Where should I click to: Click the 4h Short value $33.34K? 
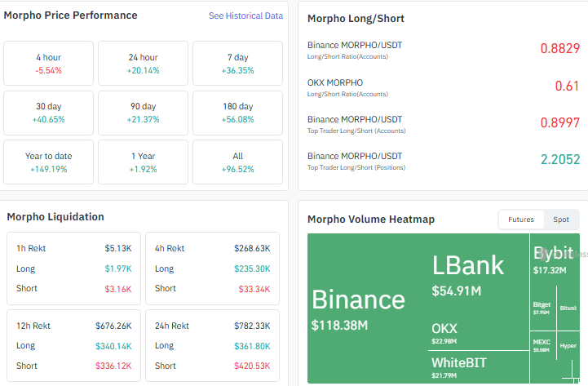[254, 289]
